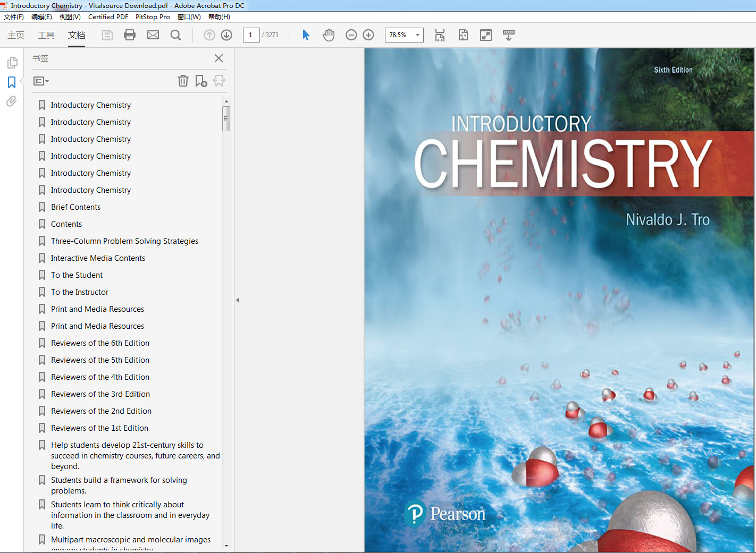This screenshot has height=553, width=756.
Task: Open Reviewers of the 3rd Edition bookmark
Action: click(x=100, y=394)
